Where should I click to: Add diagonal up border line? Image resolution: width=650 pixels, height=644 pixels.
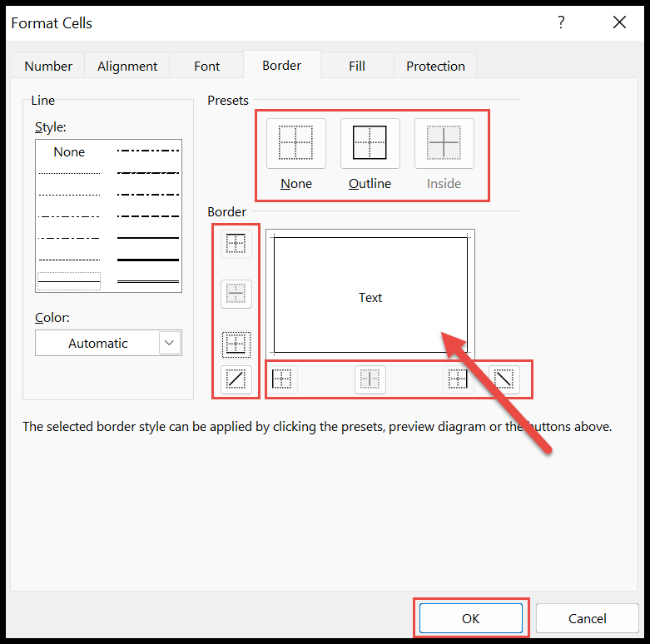pyautogui.click(x=236, y=379)
